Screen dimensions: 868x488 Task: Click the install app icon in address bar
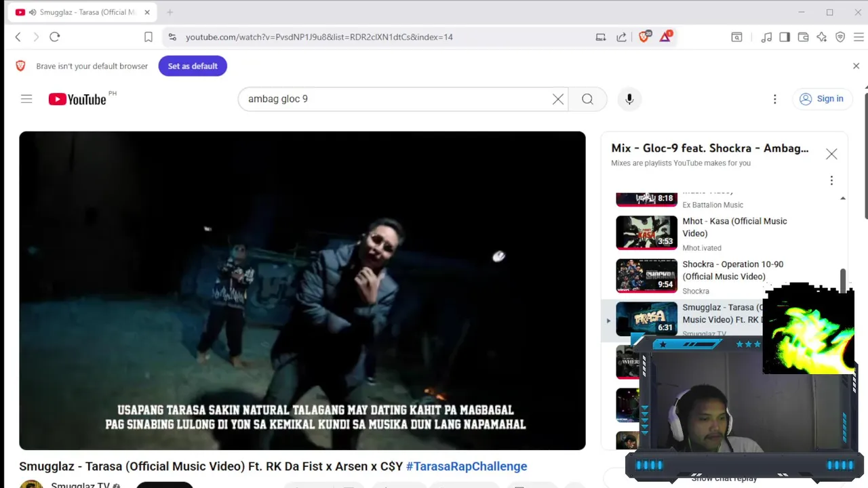tap(601, 37)
